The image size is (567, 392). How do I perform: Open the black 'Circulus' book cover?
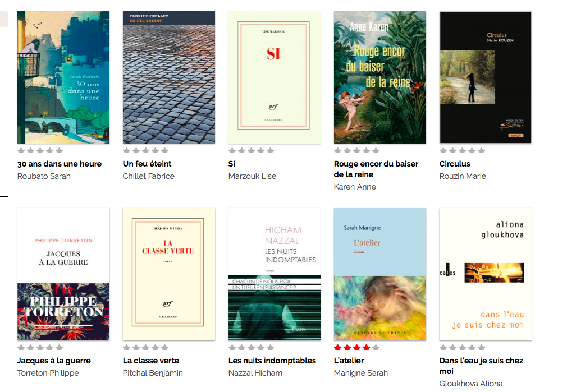[486, 77]
